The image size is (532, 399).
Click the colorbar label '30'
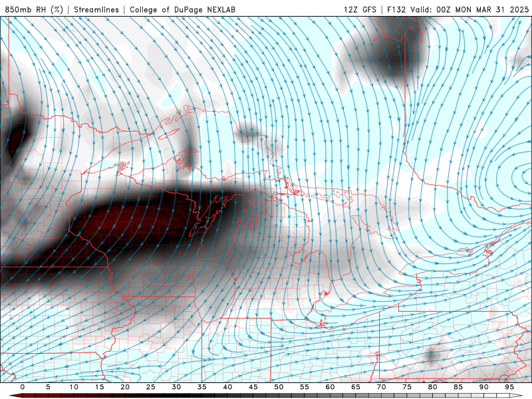pyautogui.click(x=176, y=387)
